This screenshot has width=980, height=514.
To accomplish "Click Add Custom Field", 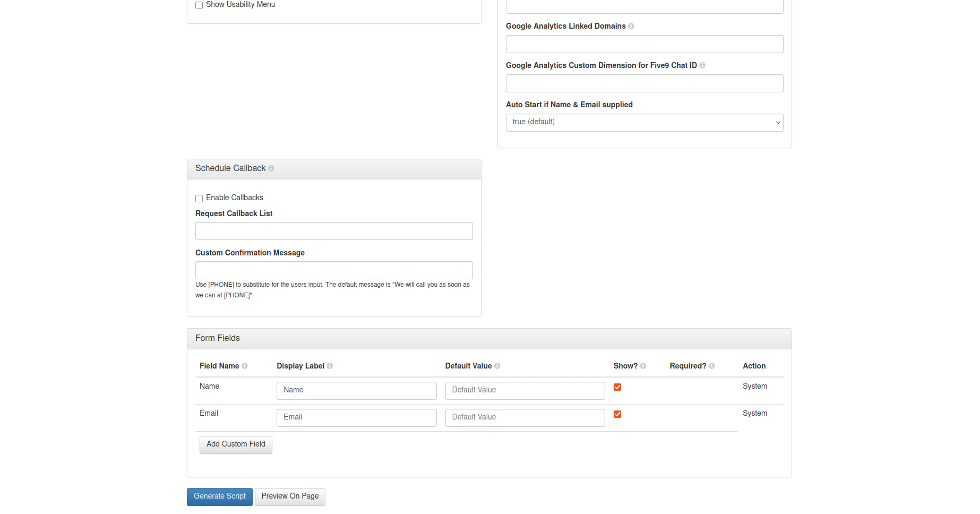I will (x=235, y=444).
